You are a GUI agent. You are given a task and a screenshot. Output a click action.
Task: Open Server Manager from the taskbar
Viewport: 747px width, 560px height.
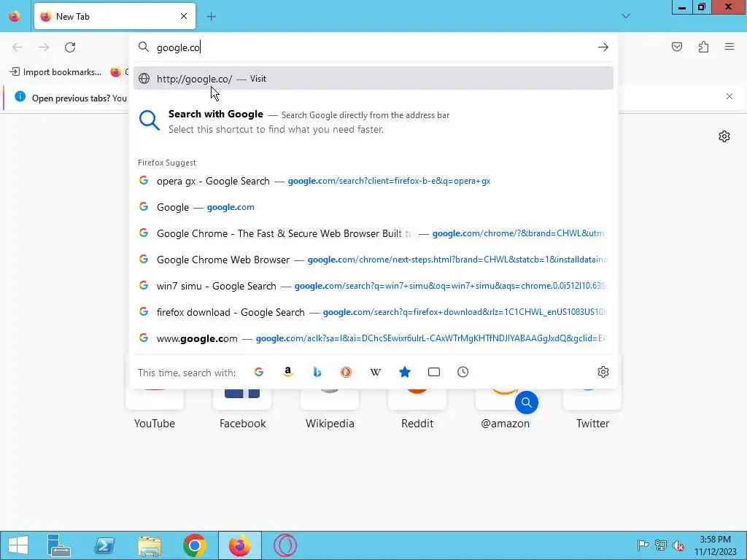pyautogui.click(x=59, y=545)
